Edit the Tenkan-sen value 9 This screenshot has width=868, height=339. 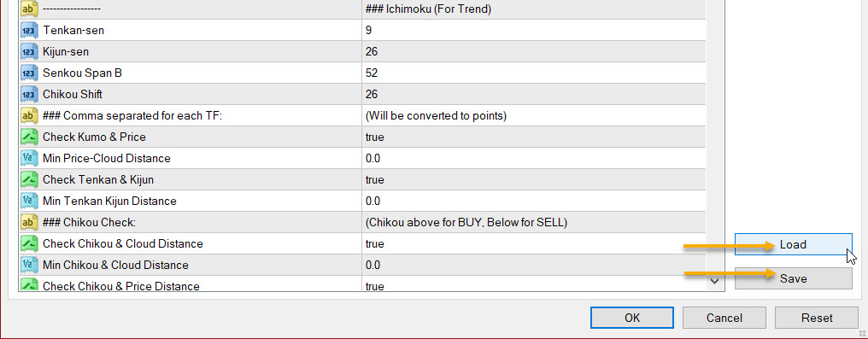534,31
